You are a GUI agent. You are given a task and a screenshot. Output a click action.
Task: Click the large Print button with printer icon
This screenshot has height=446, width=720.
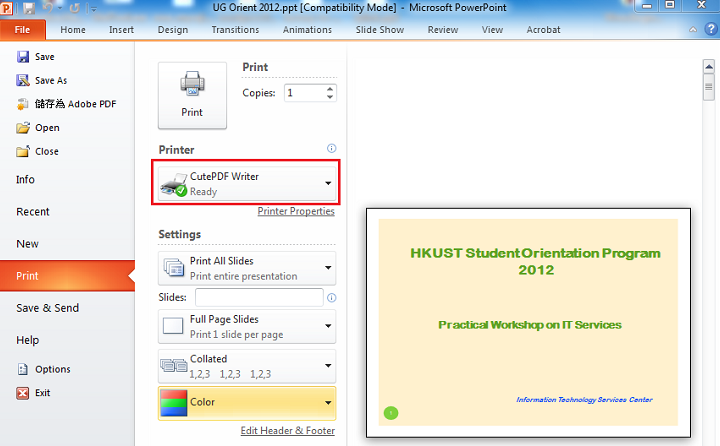coord(192,94)
